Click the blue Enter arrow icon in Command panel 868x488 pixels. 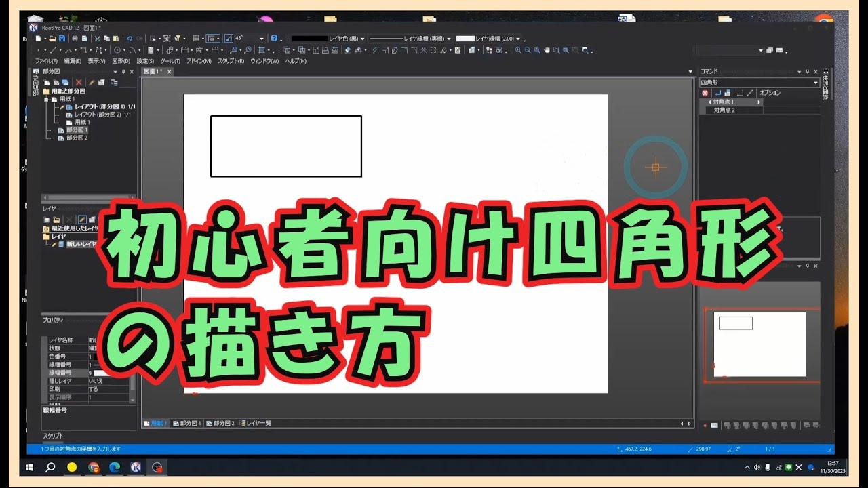pyautogui.click(x=718, y=93)
